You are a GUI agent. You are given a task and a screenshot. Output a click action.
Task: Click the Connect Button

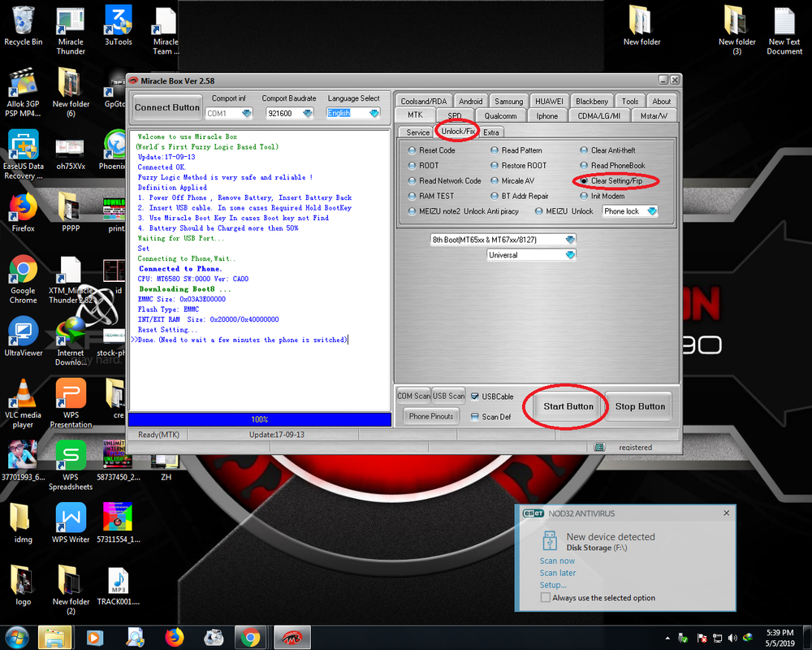[166, 107]
